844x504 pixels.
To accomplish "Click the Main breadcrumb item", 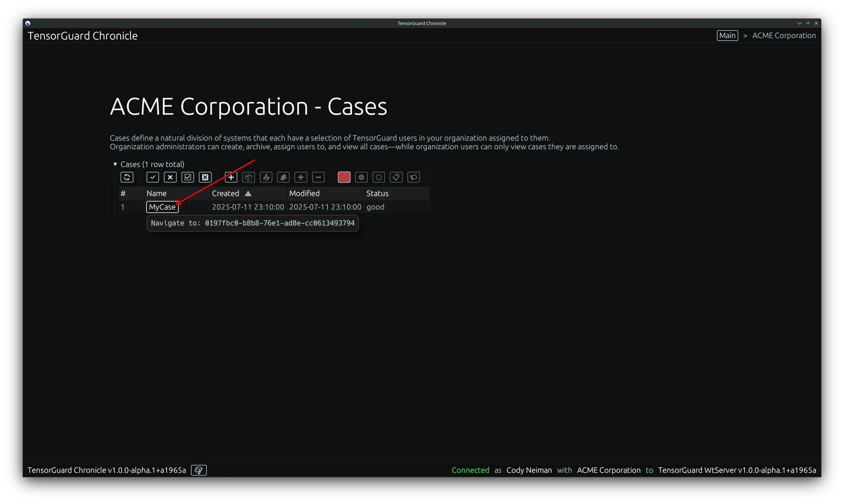I will coord(727,35).
